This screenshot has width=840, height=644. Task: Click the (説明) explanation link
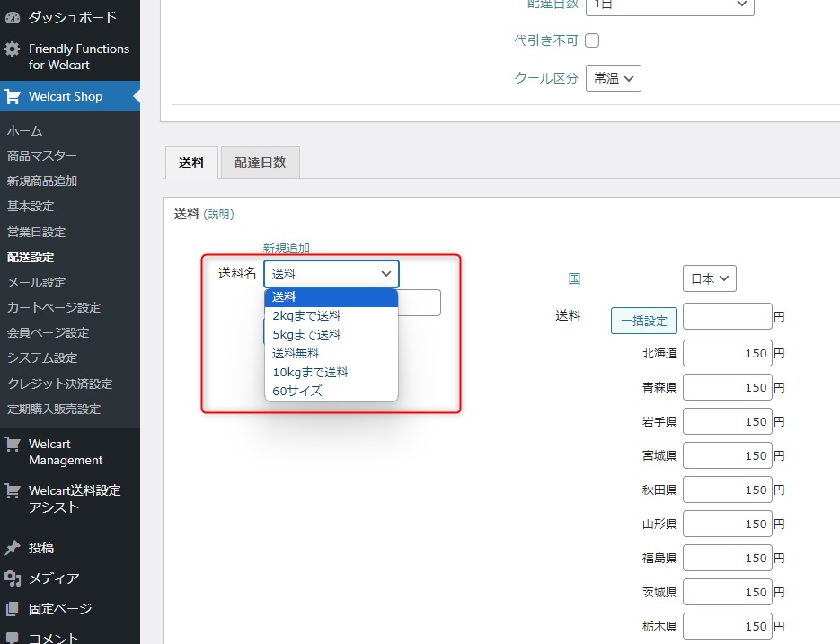[x=218, y=215]
